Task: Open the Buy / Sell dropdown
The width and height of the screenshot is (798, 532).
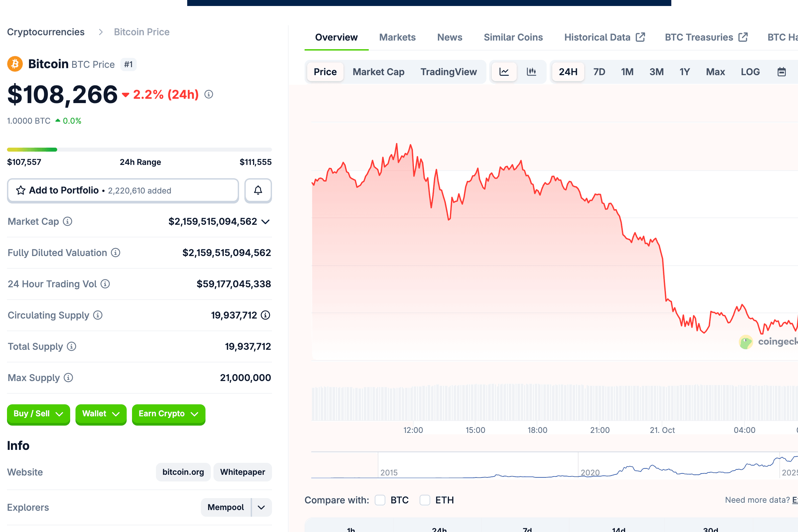Action: [x=38, y=414]
